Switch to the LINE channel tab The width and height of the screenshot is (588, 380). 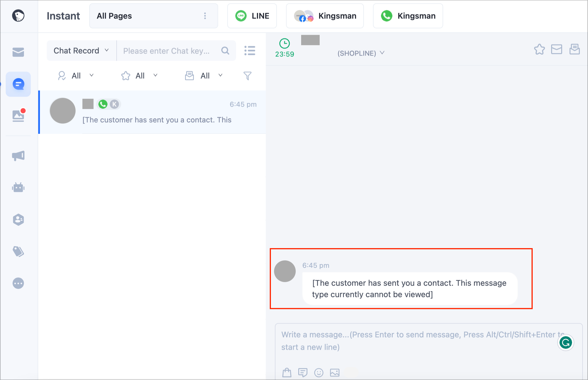pos(252,16)
